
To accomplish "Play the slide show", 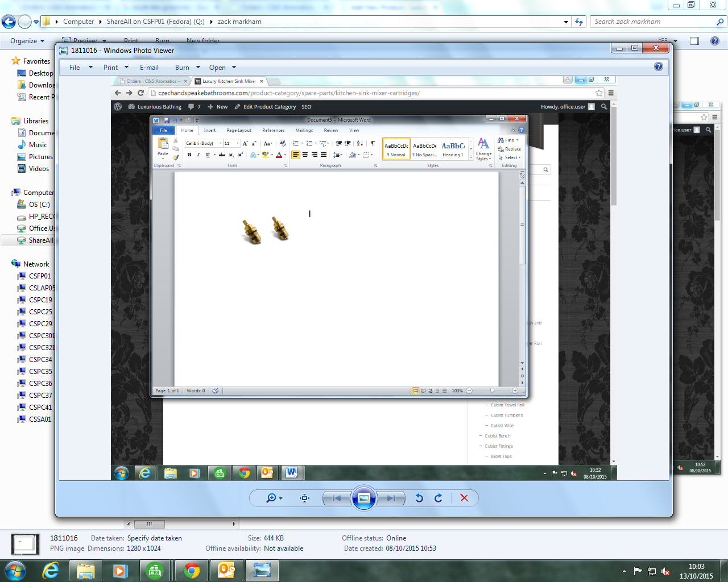I will (364, 498).
